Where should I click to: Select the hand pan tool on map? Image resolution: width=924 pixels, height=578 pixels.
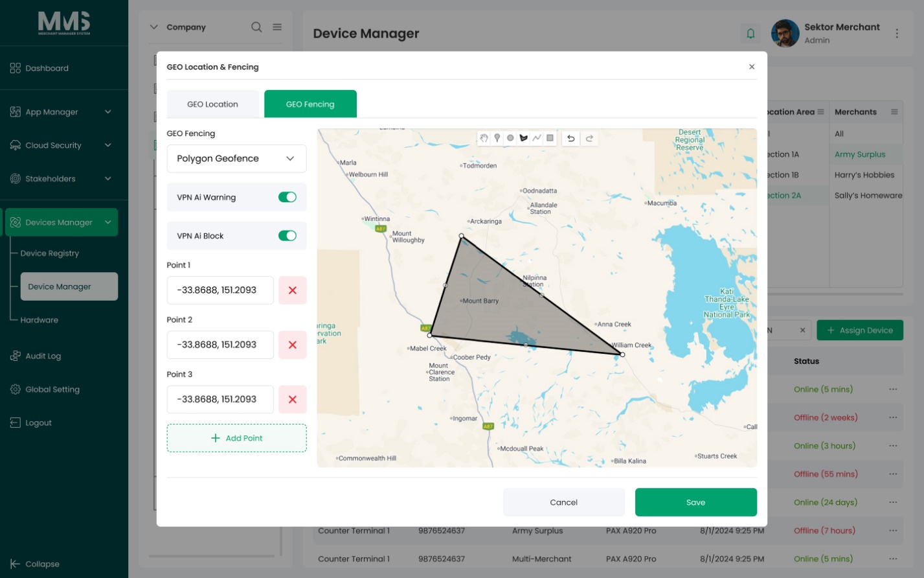484,138
